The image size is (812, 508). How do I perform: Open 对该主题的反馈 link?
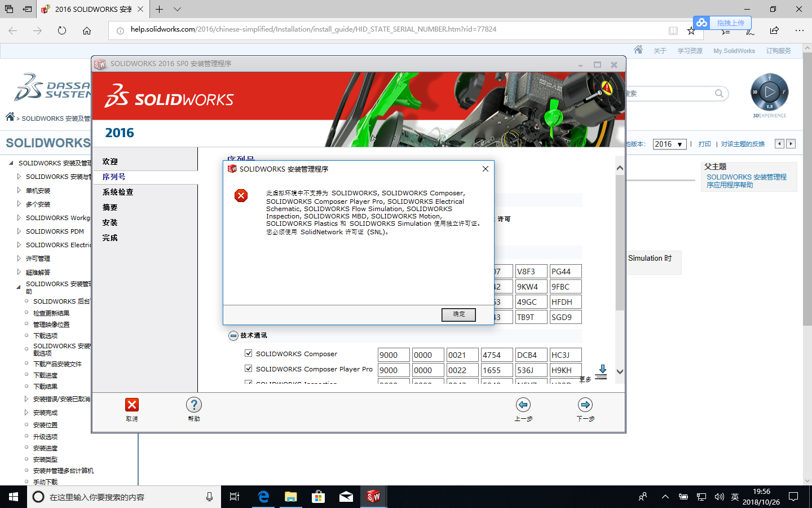coord(743,144)
